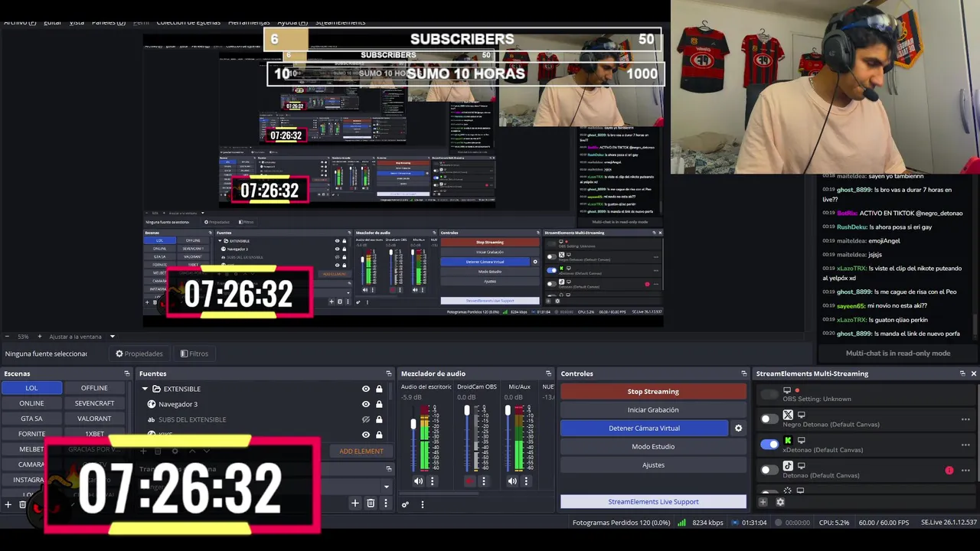This screenshot has height=551, width=980.
Task: Open StreamElements Live Support
Action: click(x=653, y=502)
